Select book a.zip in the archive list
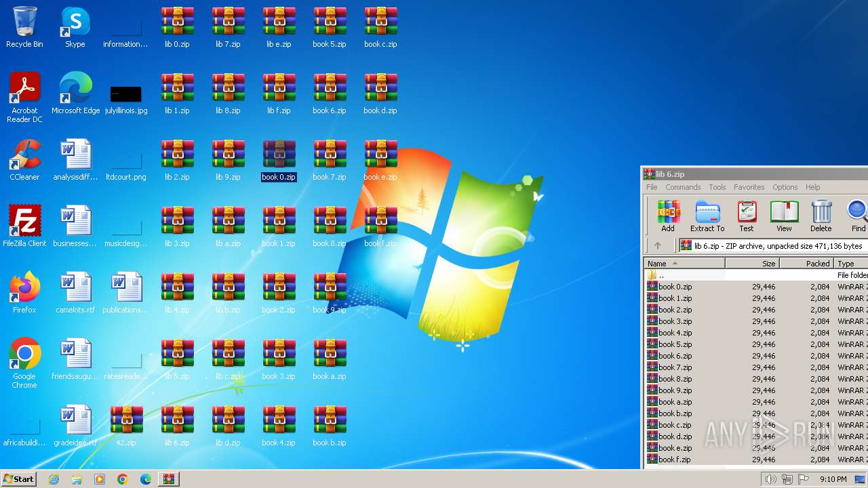 756,402
